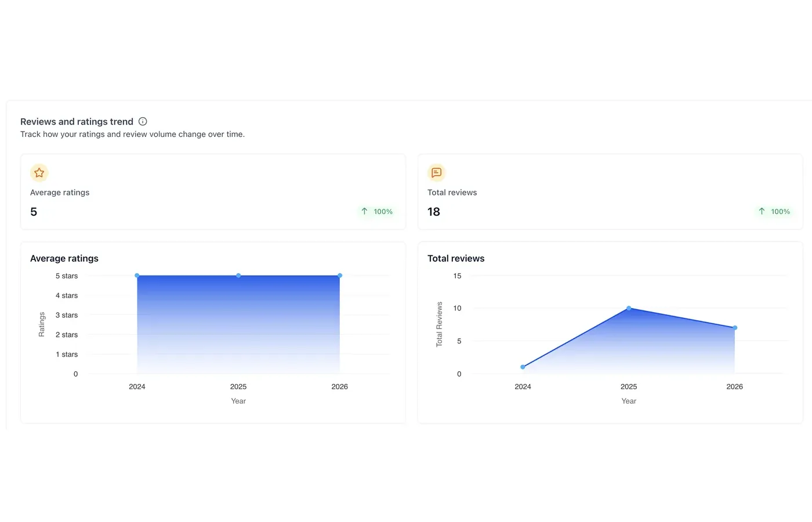This screenshot has width=812, height=522.
Task: Select the 2024 data point on Total reviews chart
Action: (x=523, y=367)
